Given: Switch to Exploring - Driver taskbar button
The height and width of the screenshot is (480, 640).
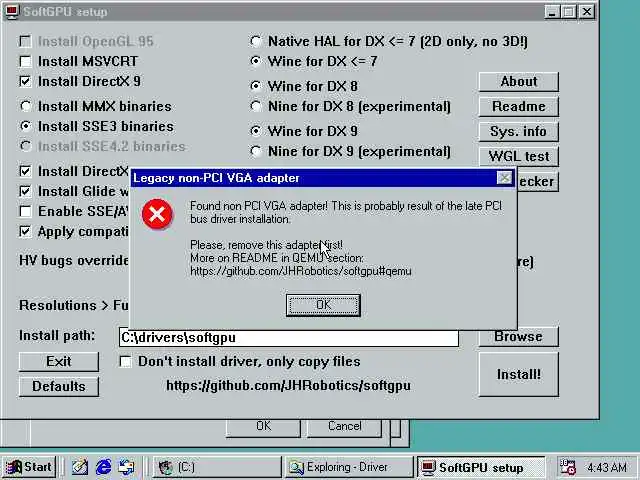Looking at the screenshot, I should pos(349,467).
